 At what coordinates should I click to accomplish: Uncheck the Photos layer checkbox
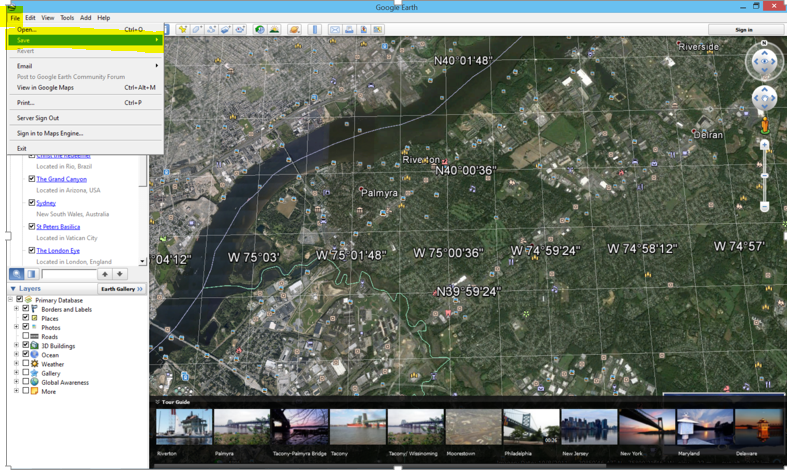26,326
